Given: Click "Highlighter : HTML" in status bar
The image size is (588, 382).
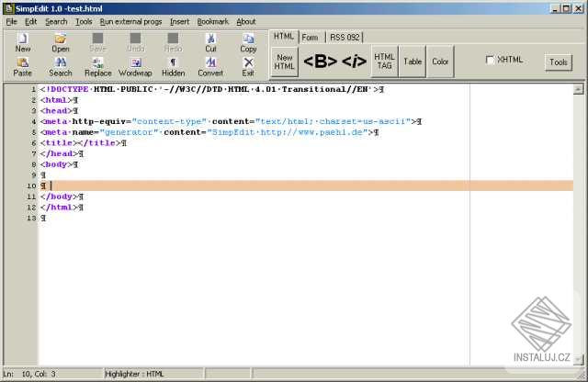Looking at the screenshot, I should pyautogui.click(x=134, y=374).
